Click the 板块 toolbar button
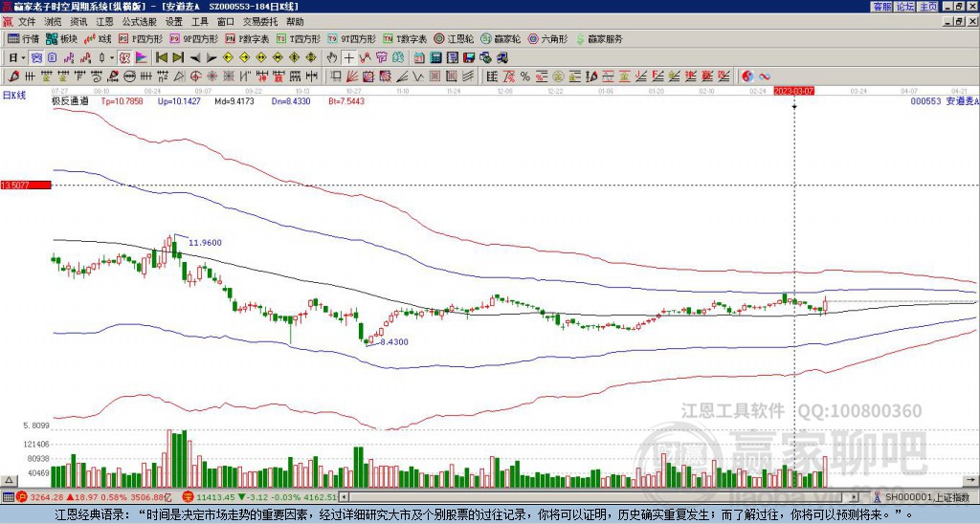 (x=61, y=38)
